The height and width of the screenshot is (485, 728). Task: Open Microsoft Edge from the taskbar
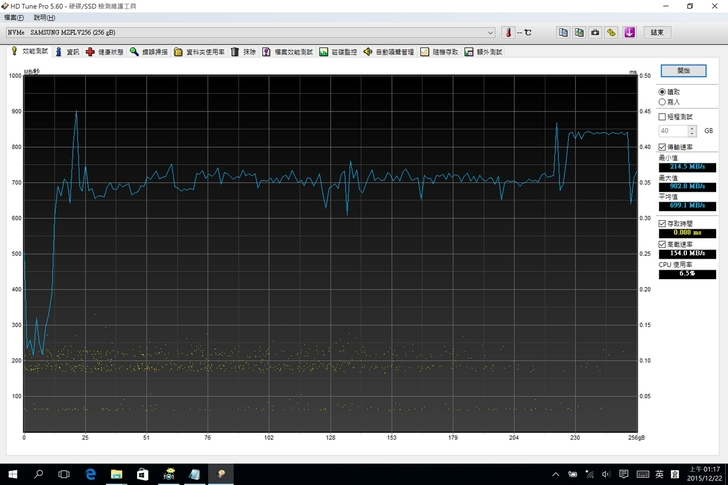[90, 474]
